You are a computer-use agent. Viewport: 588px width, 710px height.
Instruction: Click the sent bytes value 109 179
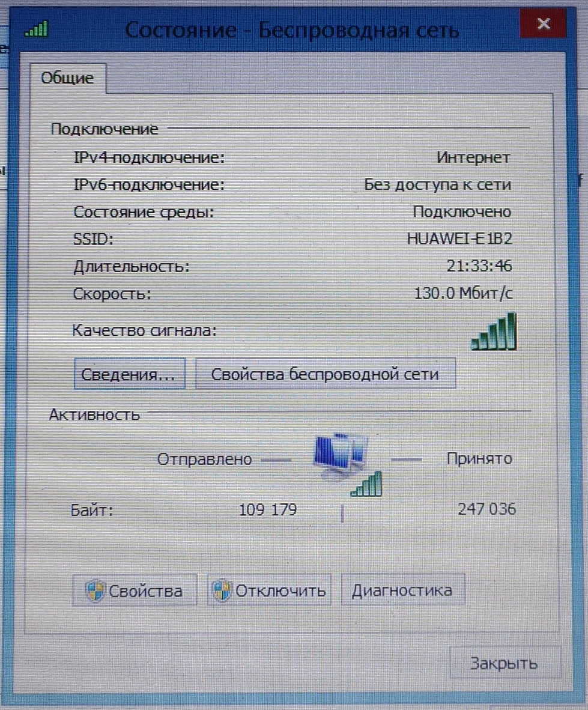pyautogui.click(x=267, y=510)
